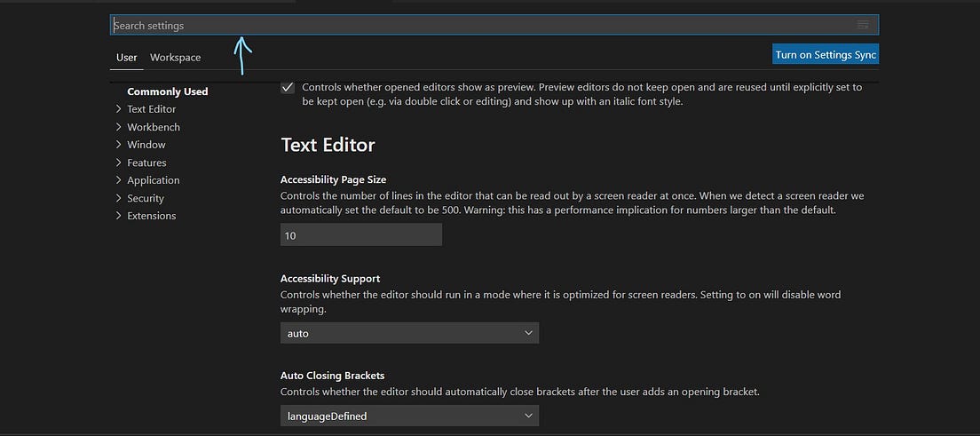Open the Workbench settings category
The height and width of the screenshot is (436, 980).
pyautogui.click(x=154, y=127)
